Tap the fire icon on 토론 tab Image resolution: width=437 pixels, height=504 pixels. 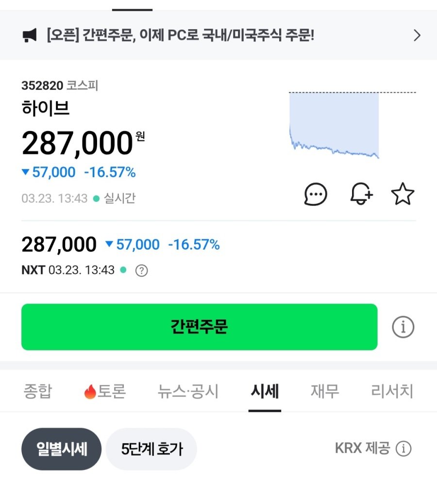90,392
